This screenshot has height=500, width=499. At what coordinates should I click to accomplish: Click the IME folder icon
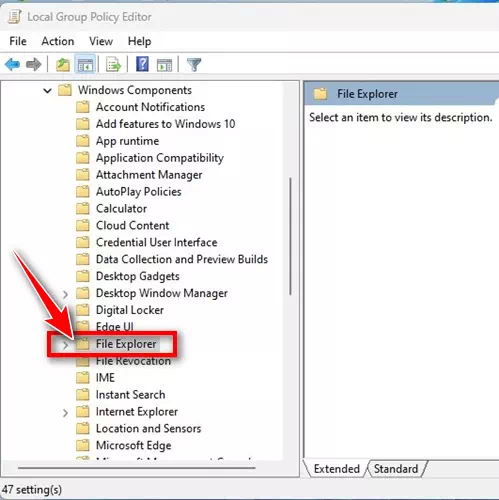click(x=83, y=378)
